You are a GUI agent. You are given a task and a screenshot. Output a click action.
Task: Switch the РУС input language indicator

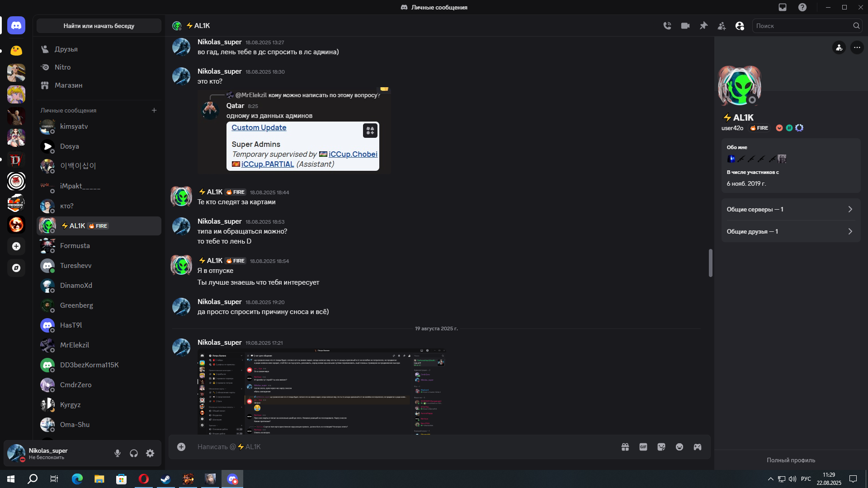(806, 479)
